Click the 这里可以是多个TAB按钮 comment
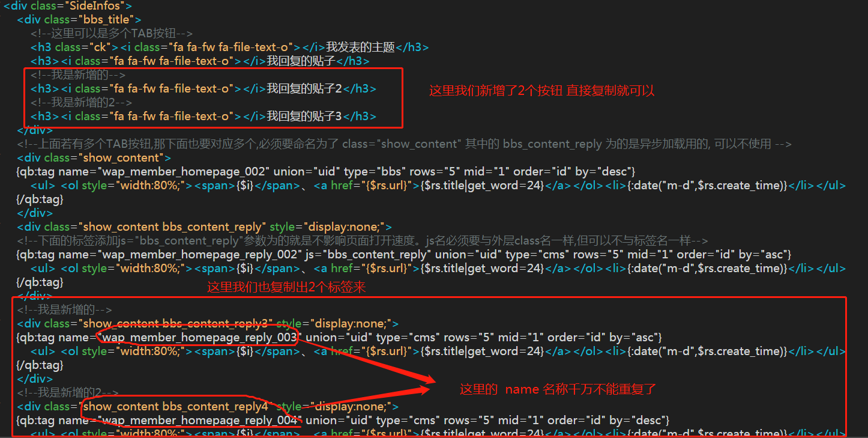Viewport: 868px width, 438px height. click(112, 34)
